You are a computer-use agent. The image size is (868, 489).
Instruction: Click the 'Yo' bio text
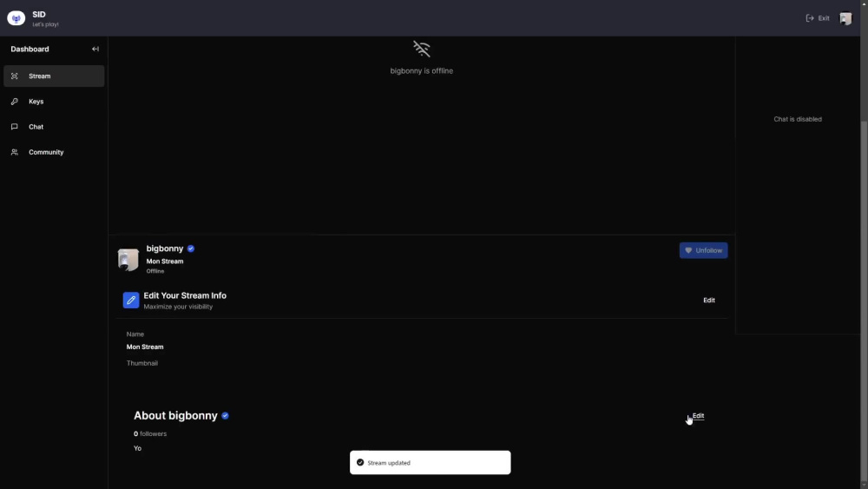point(137,448)
